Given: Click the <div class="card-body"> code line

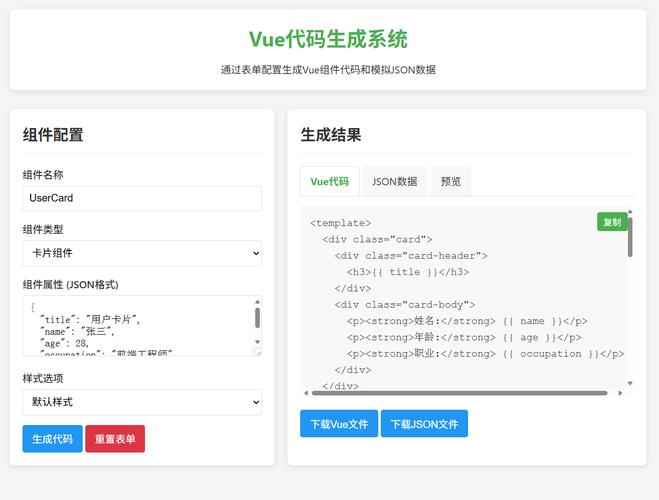Looking at the screenshot, I should click(x=405, y=305).
